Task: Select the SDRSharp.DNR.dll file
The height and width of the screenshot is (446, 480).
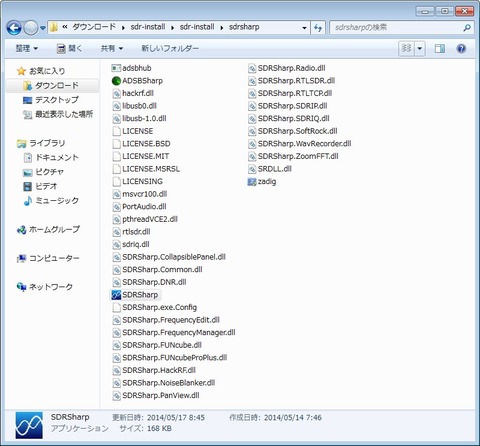Action: [149, 282]
